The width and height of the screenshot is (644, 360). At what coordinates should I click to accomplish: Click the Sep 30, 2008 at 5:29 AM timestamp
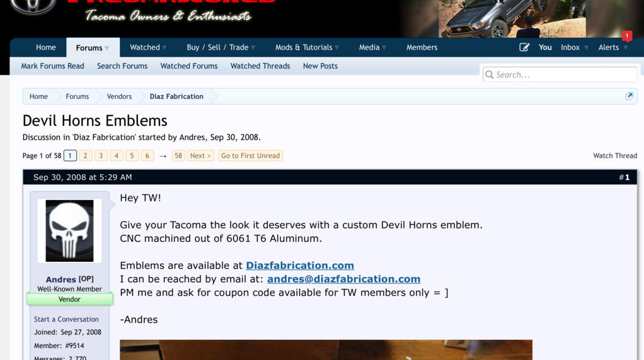pyautogui.click(x=83, y=177)
